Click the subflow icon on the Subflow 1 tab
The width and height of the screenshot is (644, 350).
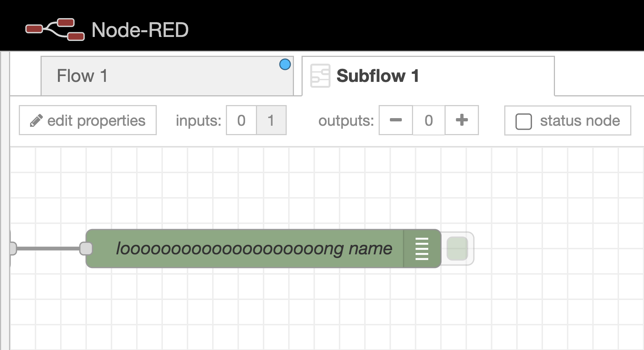(x=321, y=76)
